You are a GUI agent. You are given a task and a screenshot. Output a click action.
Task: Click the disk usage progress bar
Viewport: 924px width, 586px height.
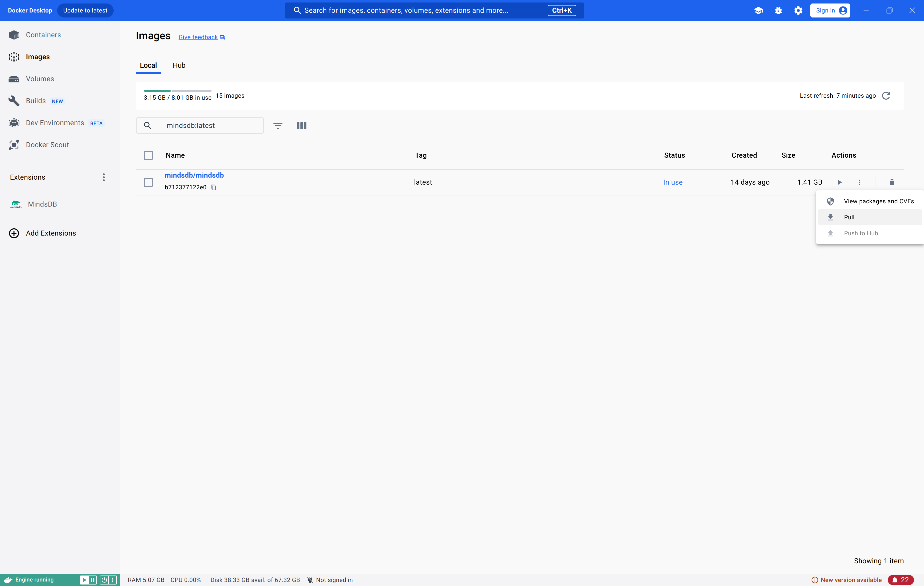(x=177, y=91)
